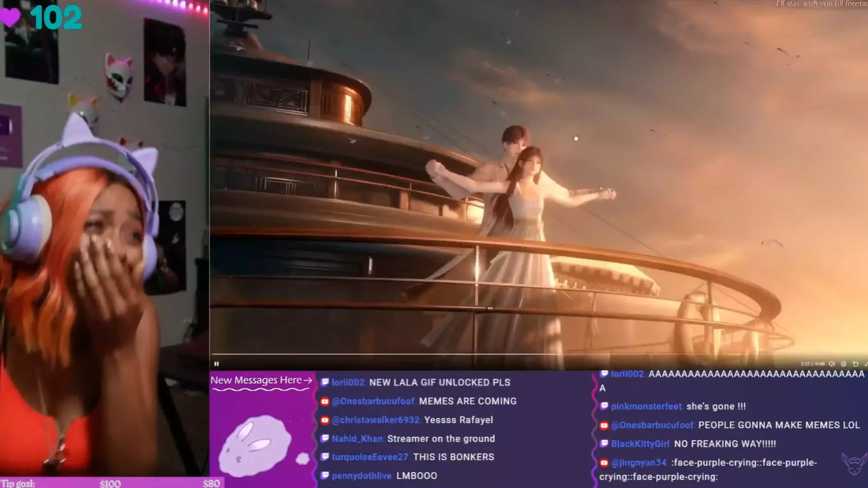Open the @christawalker6932 username
The height and width of the screenshot is (488, 868).
click(x=376, y=420)
